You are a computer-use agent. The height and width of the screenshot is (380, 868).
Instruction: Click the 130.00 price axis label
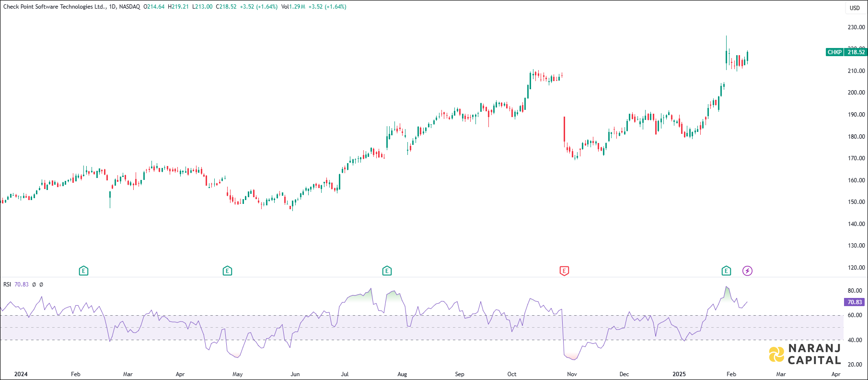[x=856, y=246]
